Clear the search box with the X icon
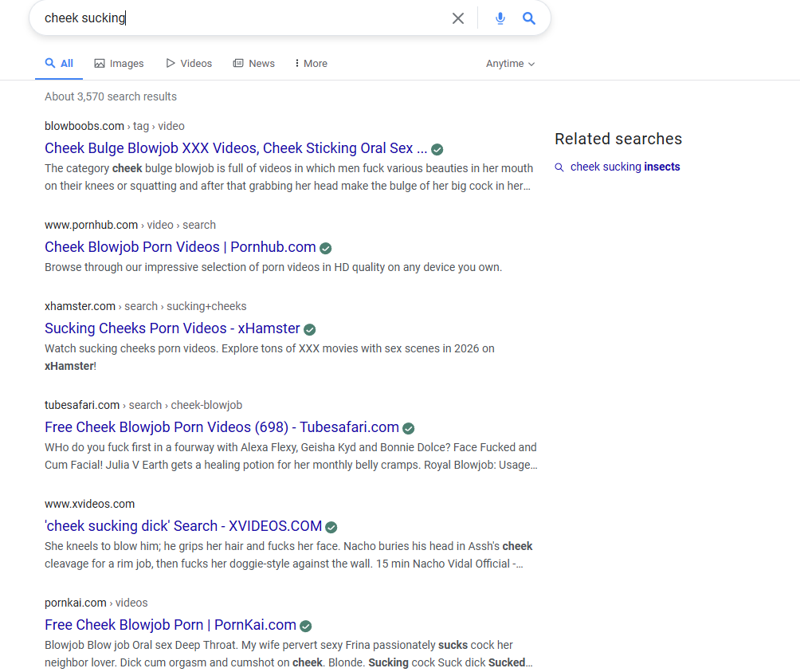This screenshot has height=672, width=800. click(458, 18)
